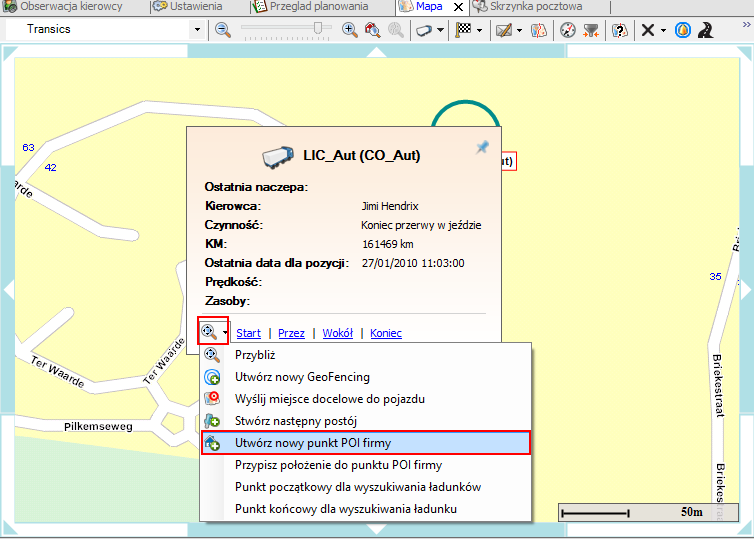Click the checkered flag toolbar icon
This screenshot has width=754, height=539.
coord(463,30)
